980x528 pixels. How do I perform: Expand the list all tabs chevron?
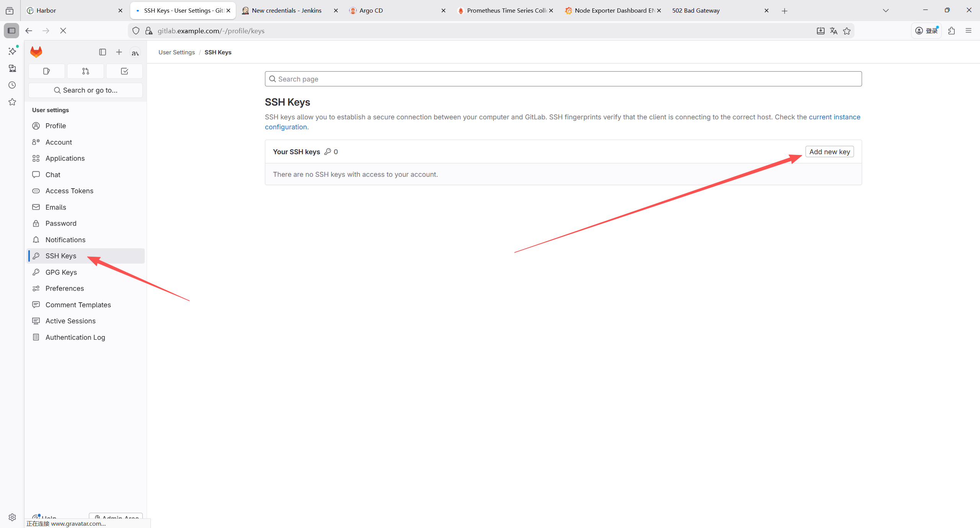point(885,11)
